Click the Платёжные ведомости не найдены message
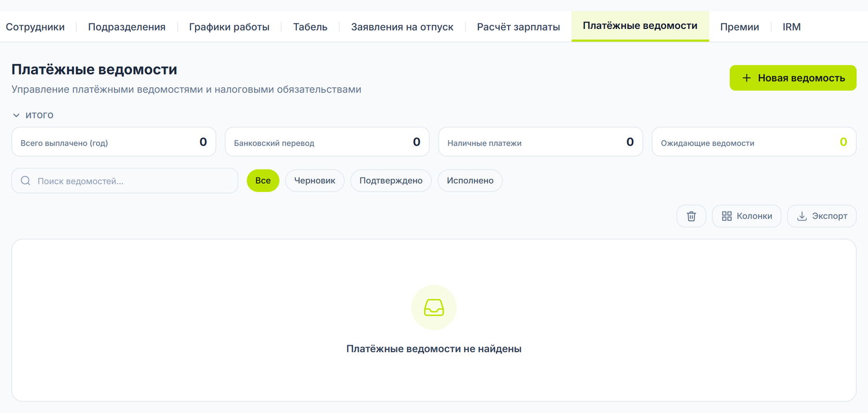The height and width of the screenshot is (413, 868). click(x=434, y=349)
